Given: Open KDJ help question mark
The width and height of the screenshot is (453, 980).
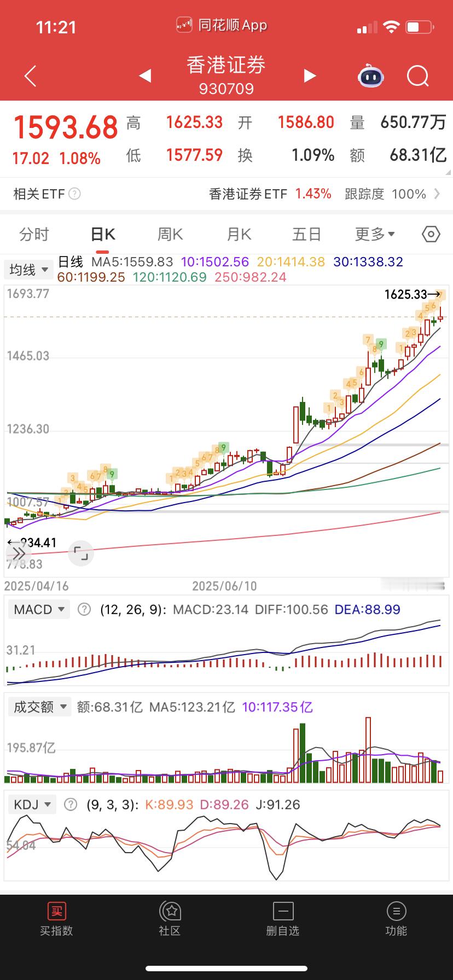Looking at the screenshot, I should (x=71, y=804).
